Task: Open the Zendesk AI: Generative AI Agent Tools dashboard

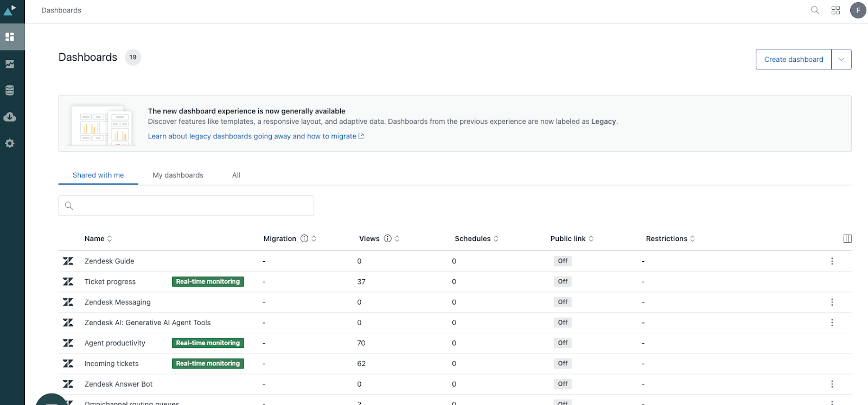Action: point(148,322)
